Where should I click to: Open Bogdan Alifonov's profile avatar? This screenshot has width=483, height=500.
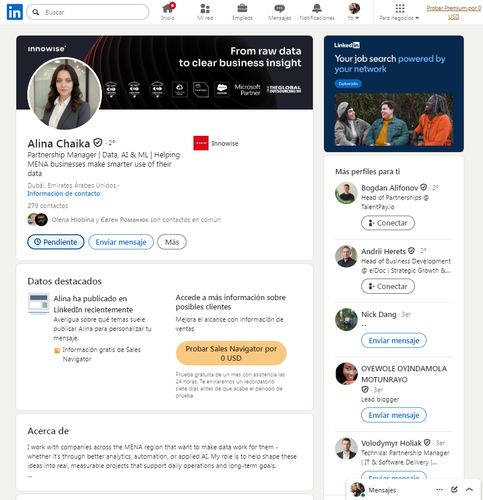(346, 193)
